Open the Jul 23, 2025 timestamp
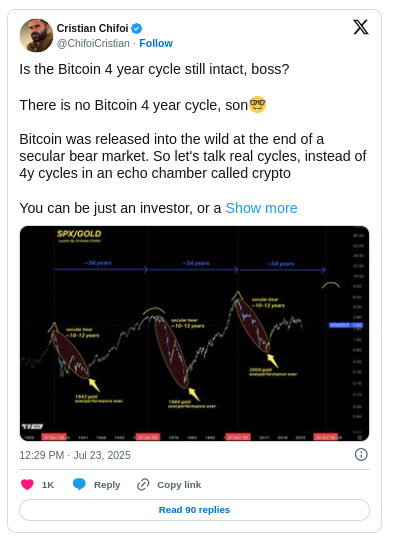Image resolution: width=396 pixels, height=543 pixels. pos(75,455)
